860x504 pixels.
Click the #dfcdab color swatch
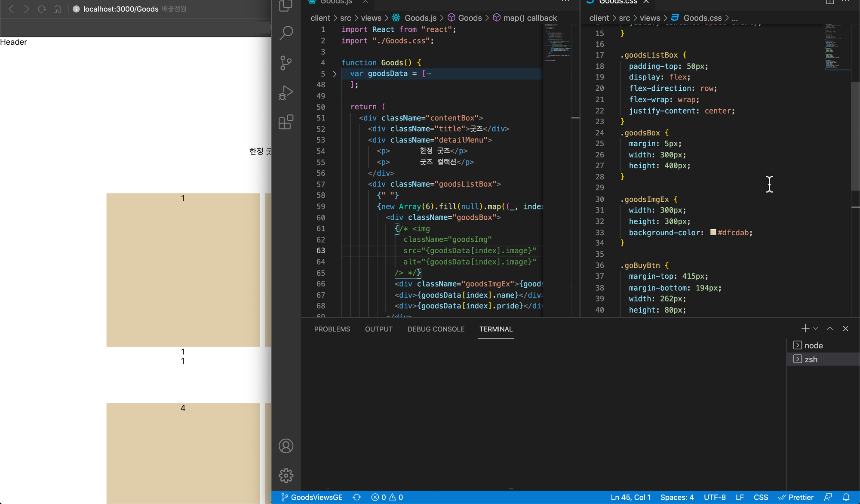tap(713, 232)
